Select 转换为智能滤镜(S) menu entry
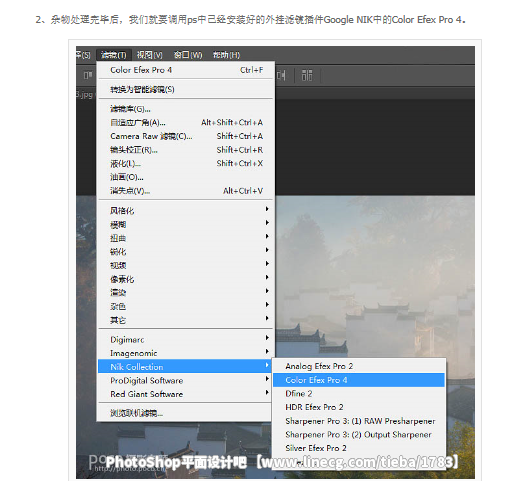 pyautogui.click(x=186, y=89)
